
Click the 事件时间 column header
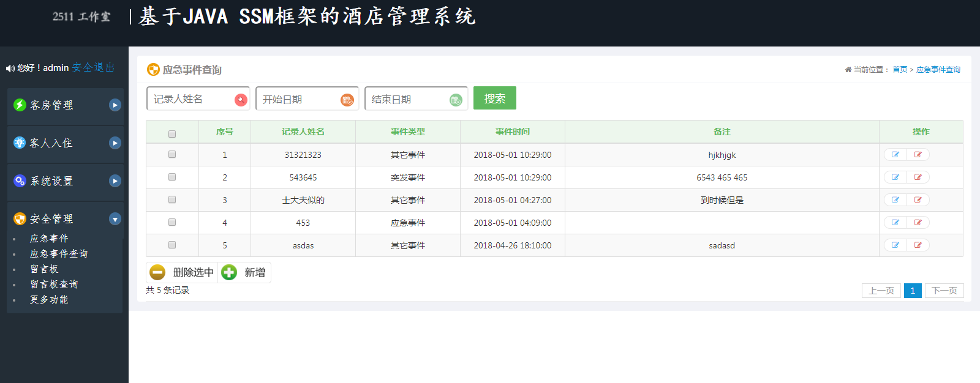point(513,132)
